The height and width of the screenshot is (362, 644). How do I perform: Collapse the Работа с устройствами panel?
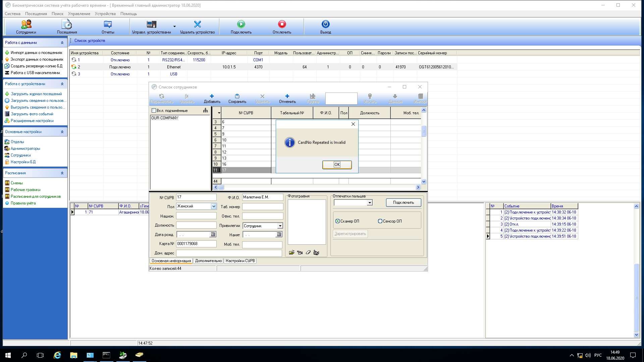62,84
